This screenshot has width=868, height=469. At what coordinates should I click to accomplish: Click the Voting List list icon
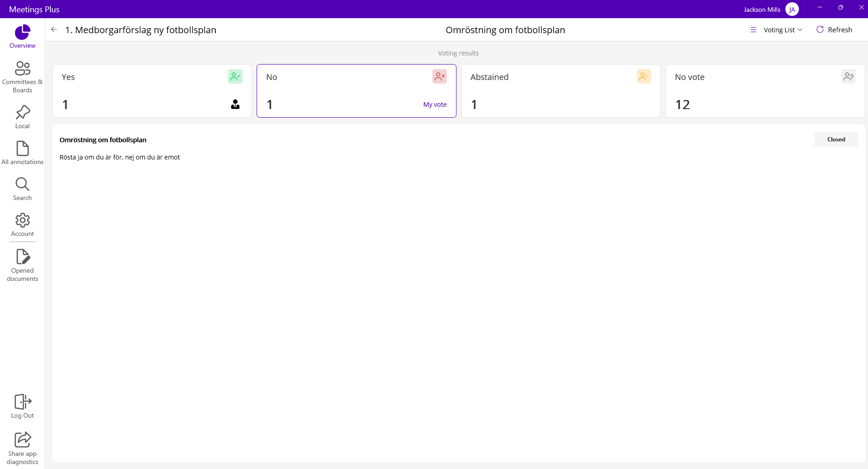[x=753, y=30]
